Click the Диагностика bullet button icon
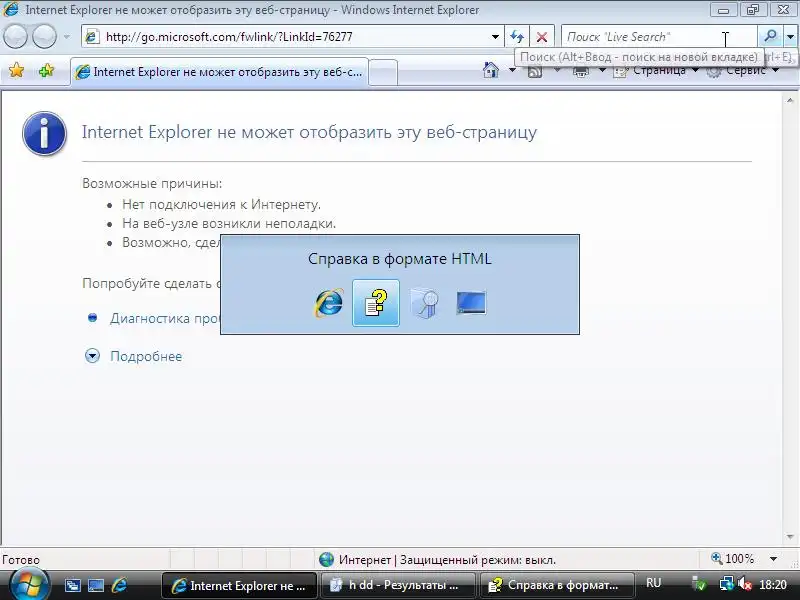This screenshot has height=600, width=800. (x=92, y=318)
